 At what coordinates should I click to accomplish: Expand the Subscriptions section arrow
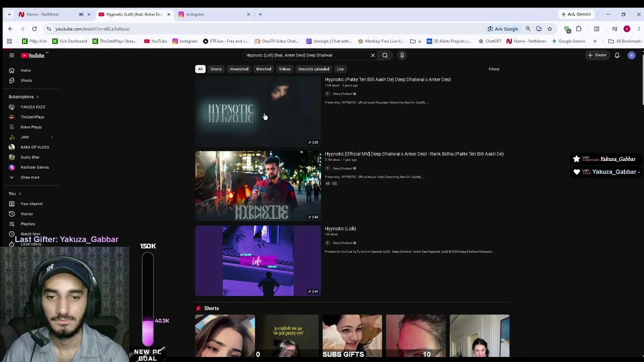pos(37,97)
